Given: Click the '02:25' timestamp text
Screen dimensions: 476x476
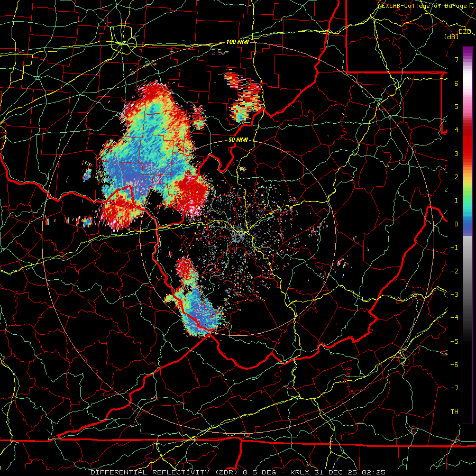Looking at the screenshot, I should click(373, 472).
